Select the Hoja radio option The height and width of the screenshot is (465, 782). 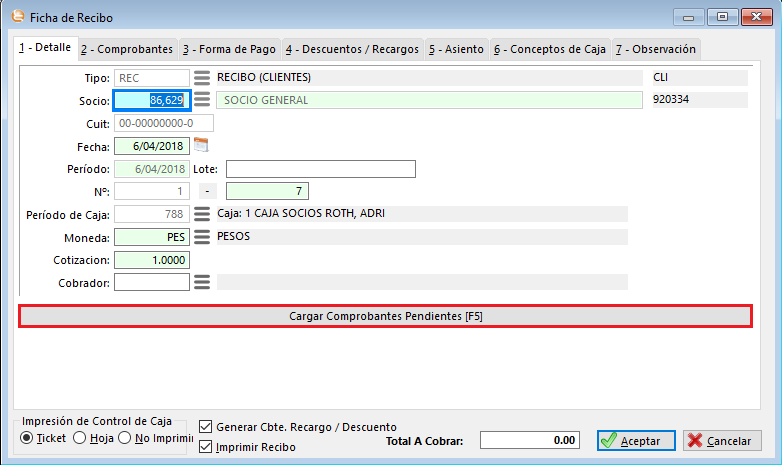click(80, 438)
